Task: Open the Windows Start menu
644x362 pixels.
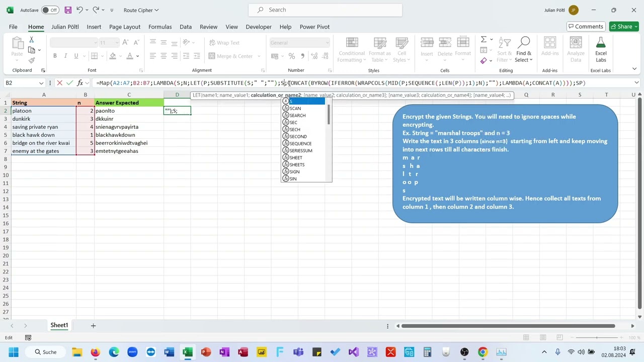Action: coord(13,352)
